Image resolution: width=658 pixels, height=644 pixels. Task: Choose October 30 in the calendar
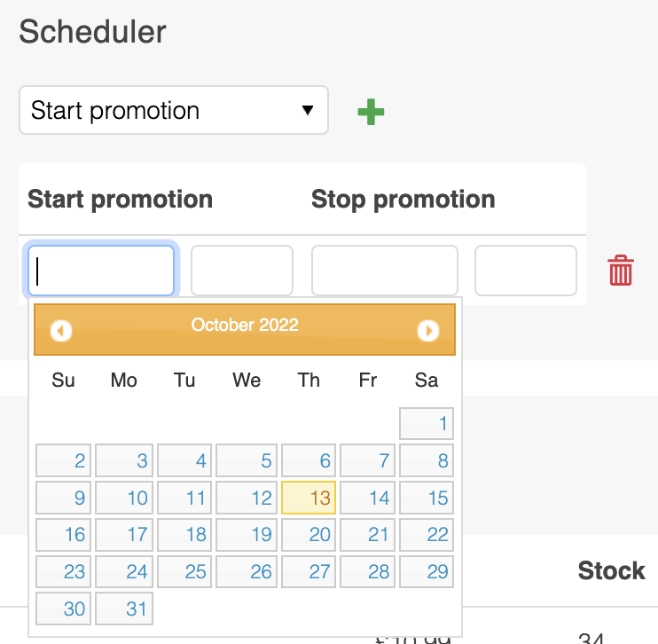(64, 609)
